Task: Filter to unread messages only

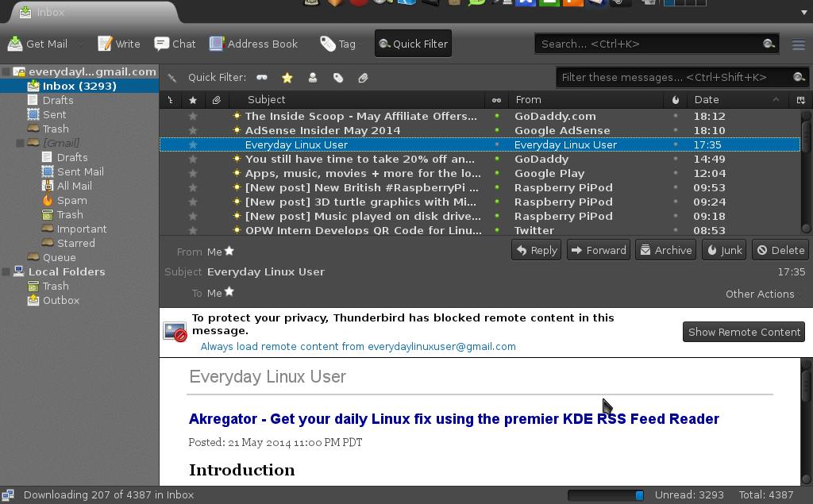Action: (x=262, y=78)
